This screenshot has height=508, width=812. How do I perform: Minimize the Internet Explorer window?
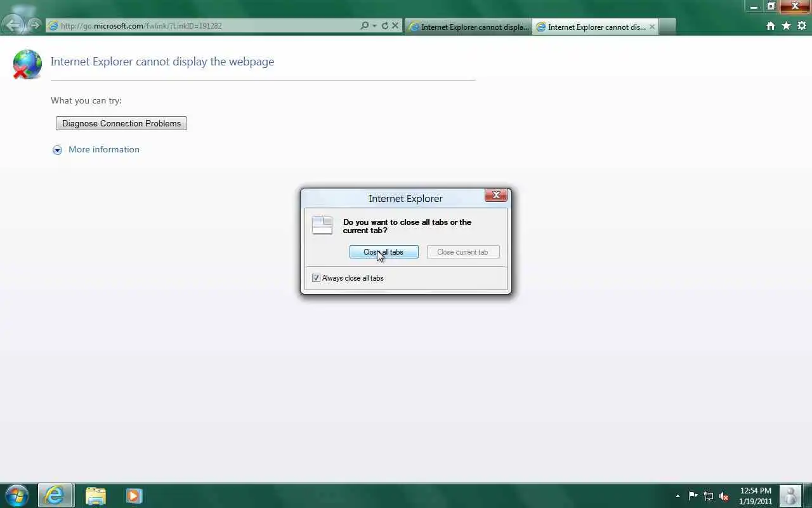pyautogui.click(x=753, y=6)
